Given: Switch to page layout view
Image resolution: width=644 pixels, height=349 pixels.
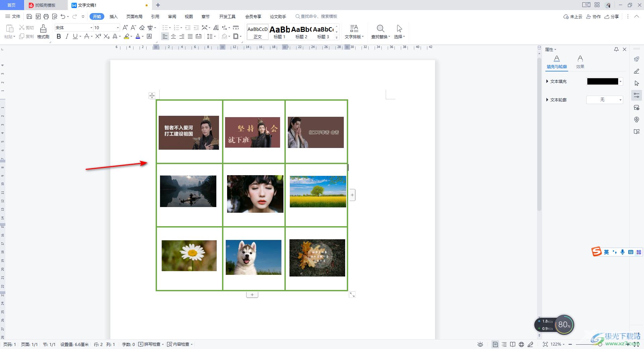Looking at the screenshot, I should [495, 344].
